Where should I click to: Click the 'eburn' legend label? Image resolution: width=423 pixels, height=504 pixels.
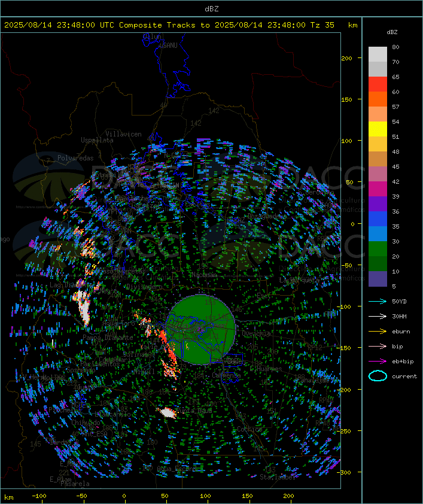click(x=401, y=332)
